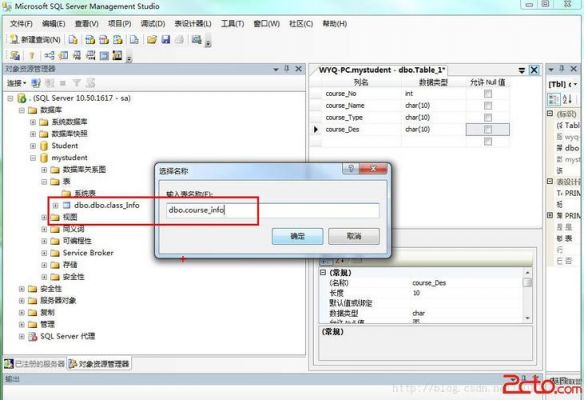
Task: Click the table name input field with dbo.course_info
Action: (x=273, y=210)
